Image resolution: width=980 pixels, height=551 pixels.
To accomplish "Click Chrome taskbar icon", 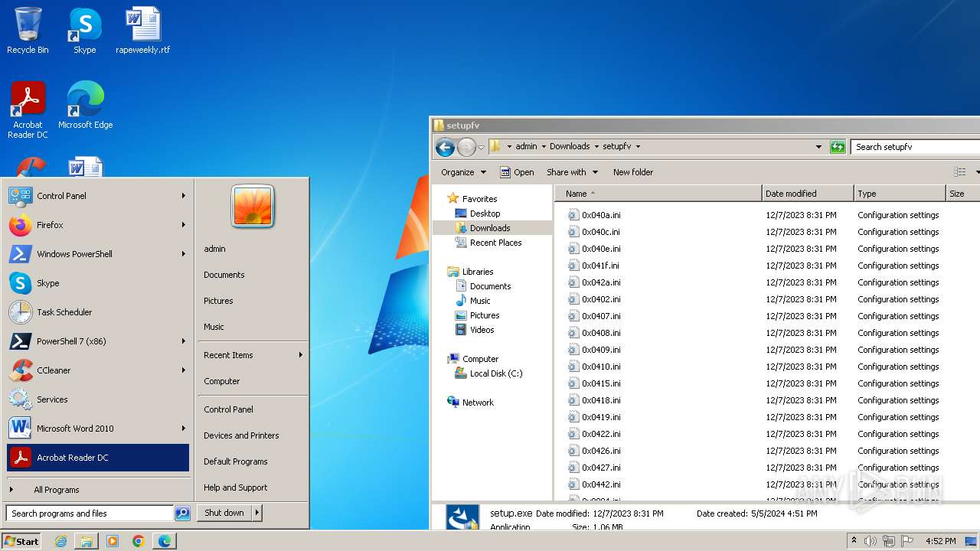I will [x=139, y=541].
